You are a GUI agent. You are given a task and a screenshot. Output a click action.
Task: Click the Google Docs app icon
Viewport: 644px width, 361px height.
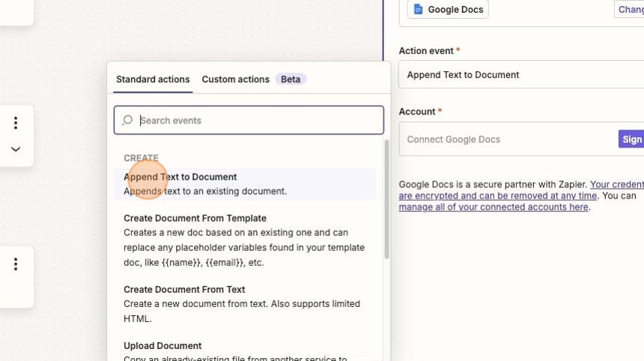(x=418, y=9)
